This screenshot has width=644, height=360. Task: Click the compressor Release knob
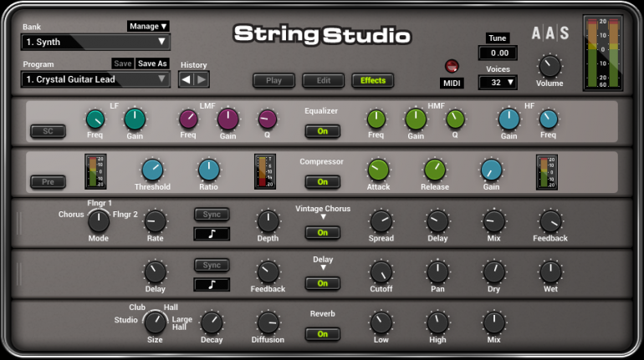pos(435,170)
